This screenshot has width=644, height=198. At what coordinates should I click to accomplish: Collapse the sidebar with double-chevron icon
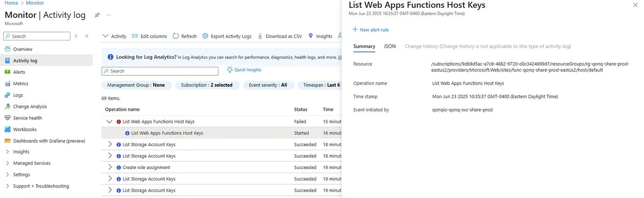[87, 36]
